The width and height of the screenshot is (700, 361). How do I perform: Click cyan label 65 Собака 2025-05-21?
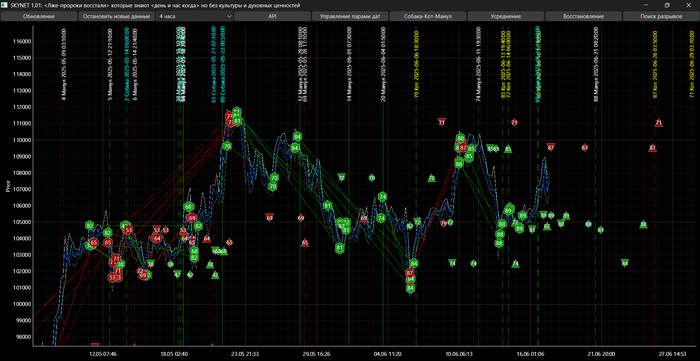214,65
